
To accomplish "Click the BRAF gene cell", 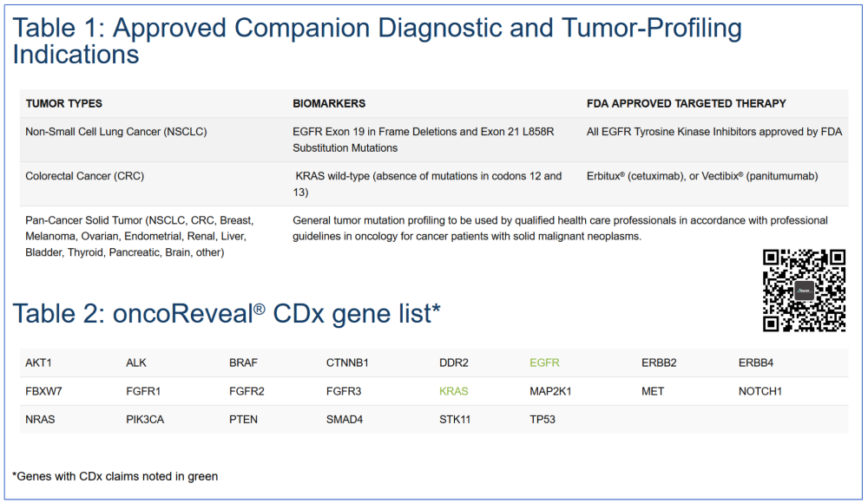I will click(243, 363).
